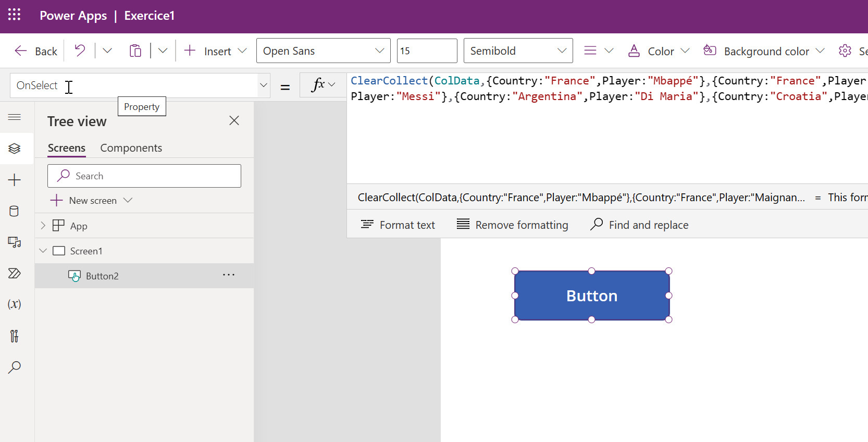868x442 pixels.
Task: Click the Power Apps title
Action: pyautogui.click(x=73, y=16)
